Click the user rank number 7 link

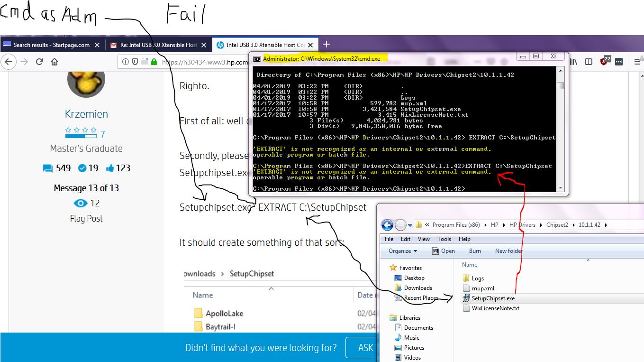(x=102, y=135)
